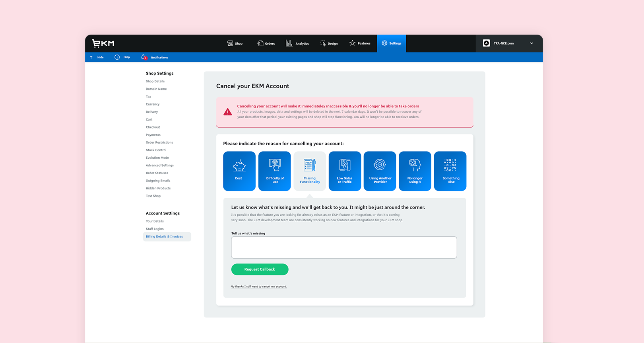Open Billing Details & Invoices page
Screen dimensions: 644x343
point(167,237)
